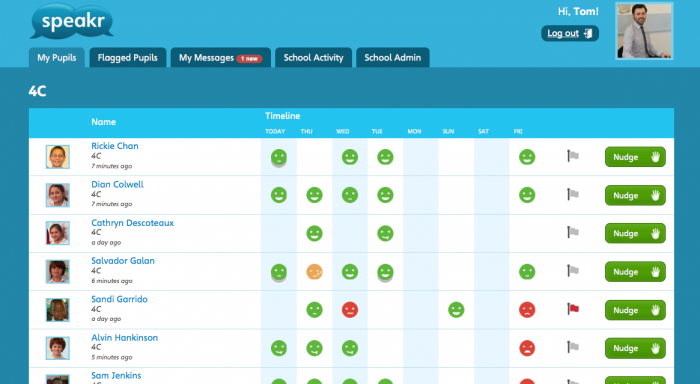Click the Name column header
Viewport: 700px width, 384px height.
pos(104,122)
